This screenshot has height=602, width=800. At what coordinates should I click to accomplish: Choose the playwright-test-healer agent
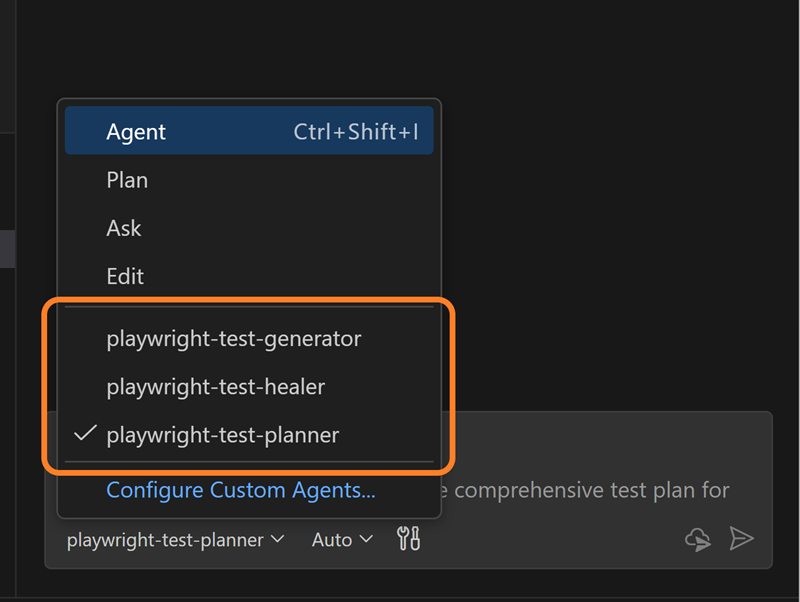tap(215, 386)
